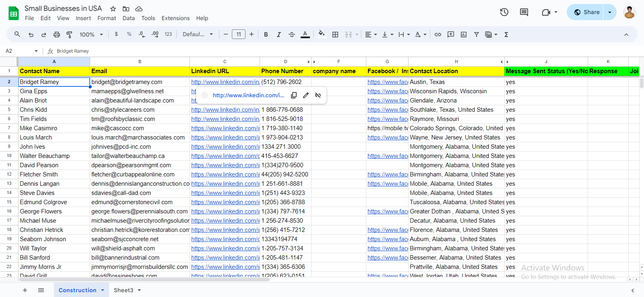Open the fill color paint bucket
The image size is (644, 297).
pos(321,35)
